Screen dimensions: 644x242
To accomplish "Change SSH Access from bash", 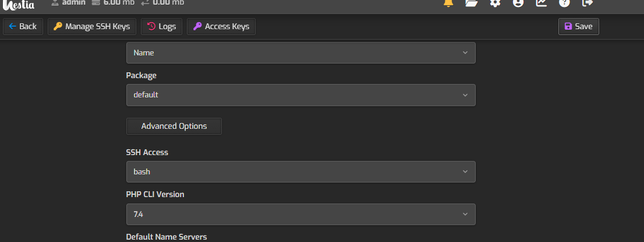I will click(300, 171).
